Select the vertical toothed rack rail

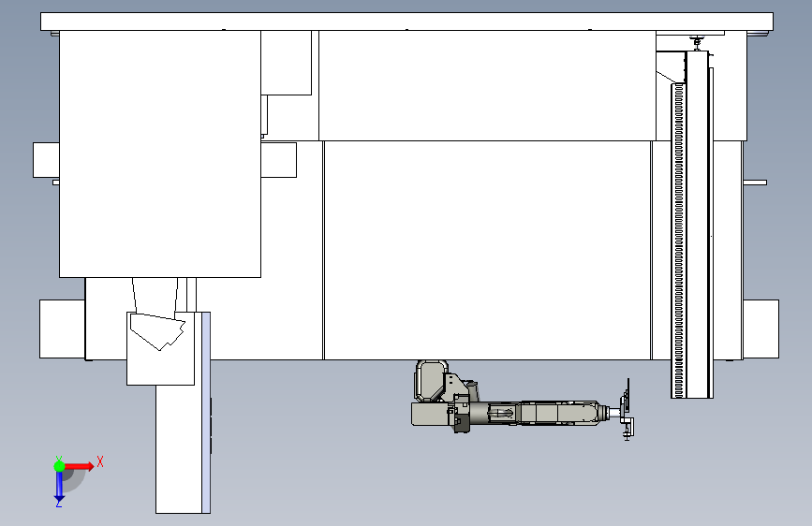click(678, 241)
